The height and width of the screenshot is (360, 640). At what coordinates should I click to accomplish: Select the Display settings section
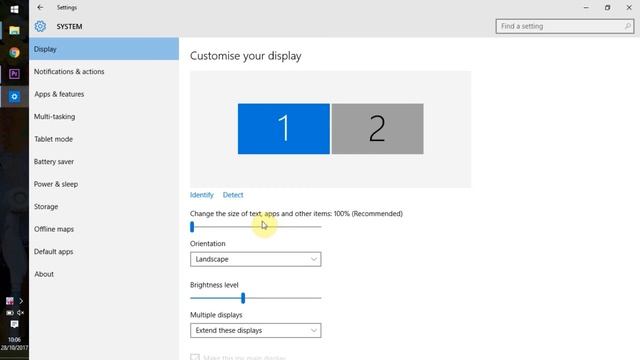[104, 49]
